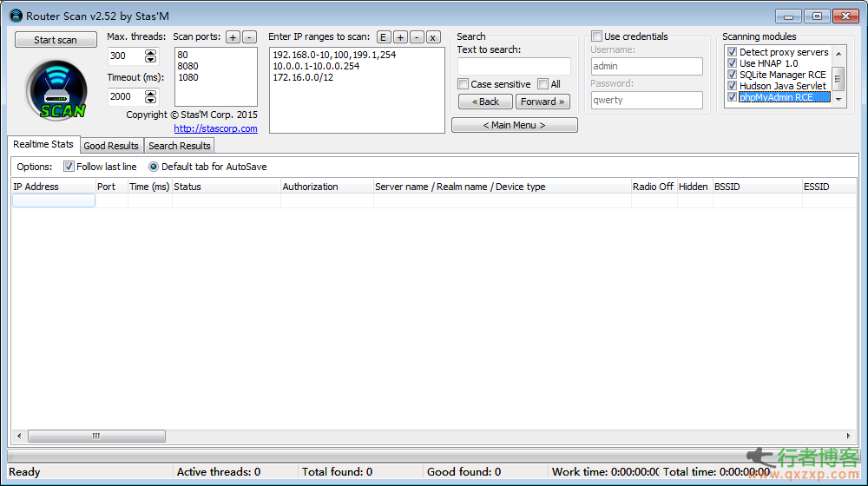Increase Max threads spinner value

click(150, 52)
